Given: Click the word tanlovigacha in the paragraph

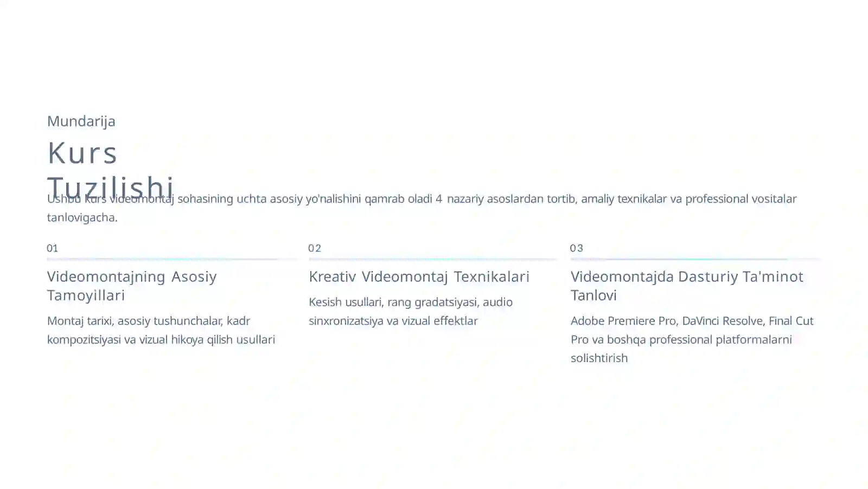Looking at the screenshot, I should coord(82,217).
